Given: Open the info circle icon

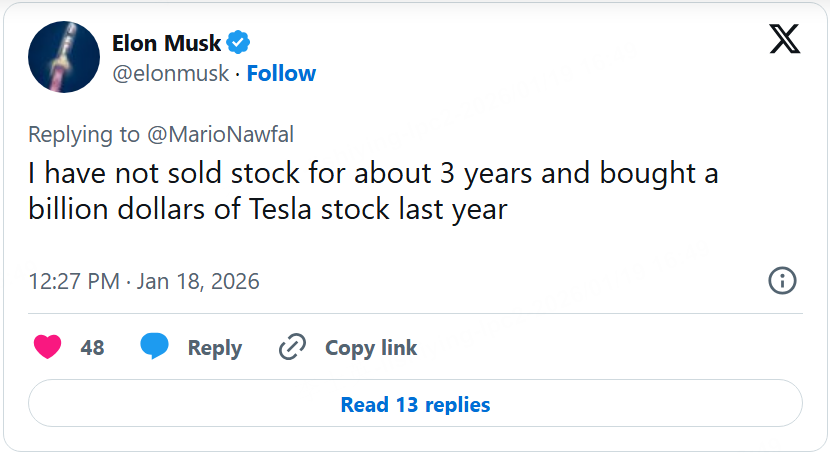Looking at the screenshot, I should tap(782, 281).
